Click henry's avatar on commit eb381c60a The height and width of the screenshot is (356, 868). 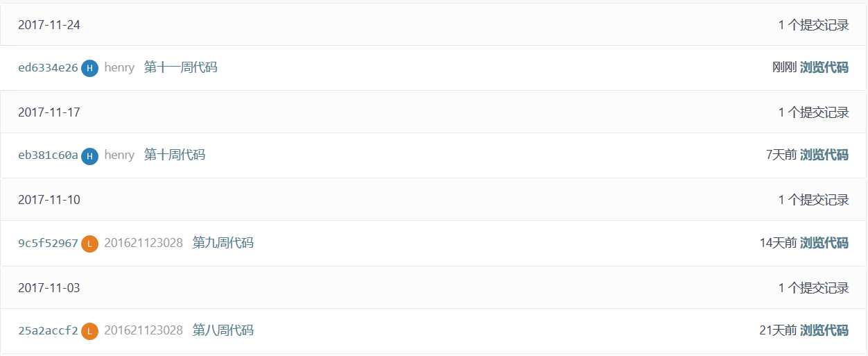pos(89,155)
